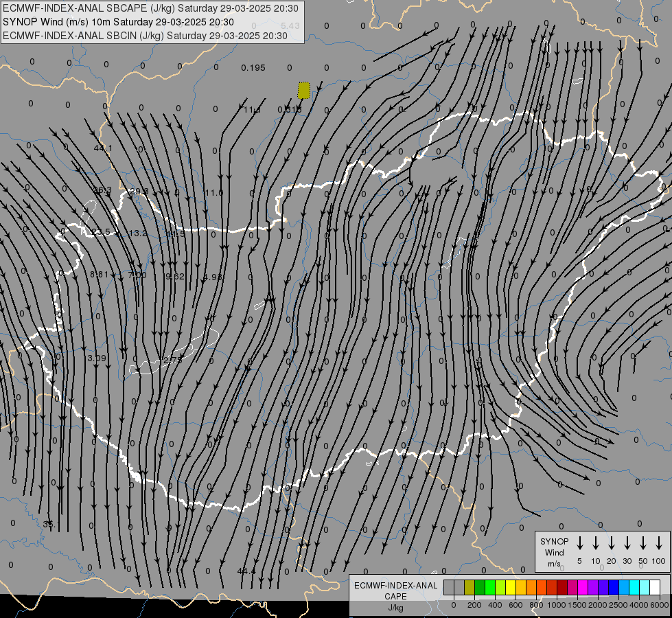The width and height of the screenshot is (672, 618).
Task: Click the 8.81 grid value on the map
Action: pyautogui.click(x=99, y=275)
